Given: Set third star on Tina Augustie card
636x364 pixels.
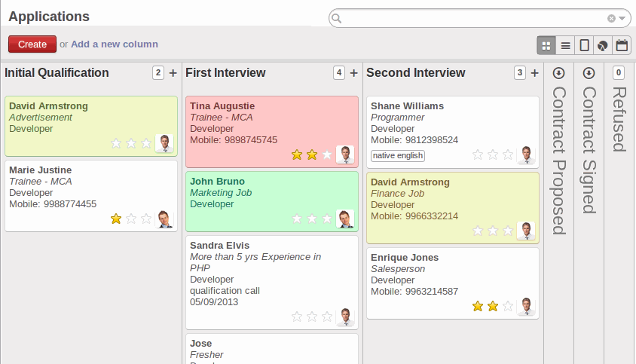Looking at the screenshot, I should (x=327, y=154).
